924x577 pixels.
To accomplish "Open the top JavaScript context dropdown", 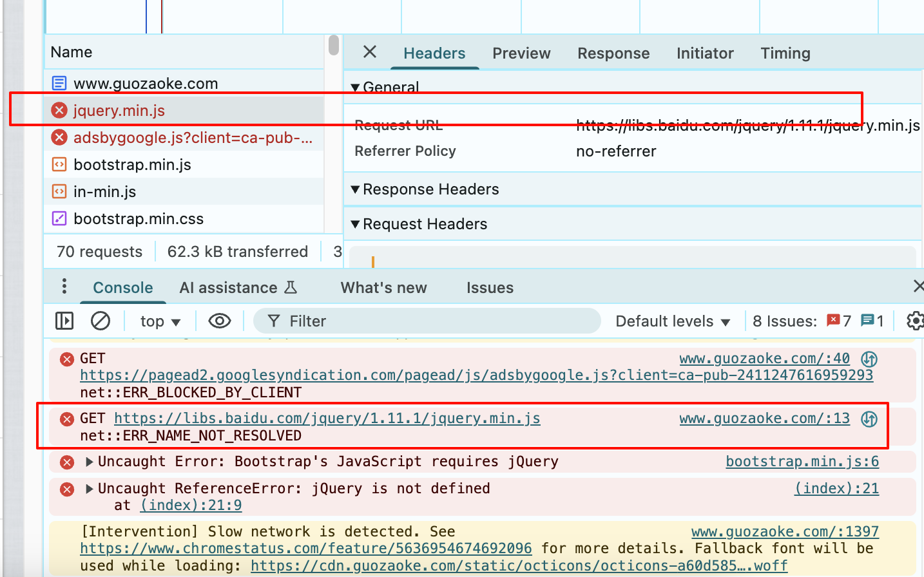I will (160, 321).
